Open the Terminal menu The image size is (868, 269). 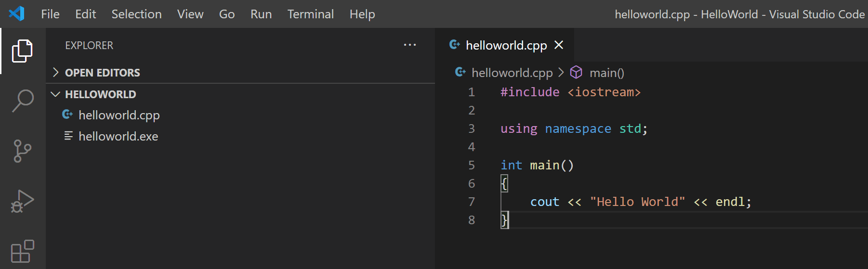tap(311, 14)
